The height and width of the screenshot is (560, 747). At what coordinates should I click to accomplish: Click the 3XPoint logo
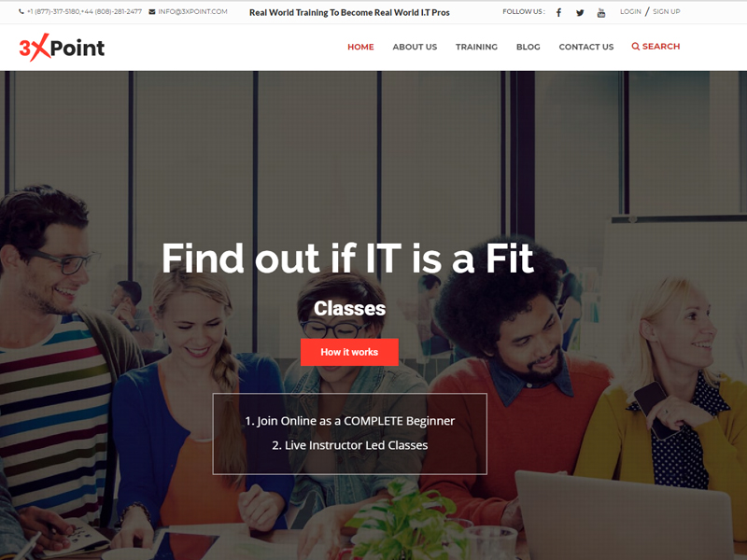tap(62, 48)
